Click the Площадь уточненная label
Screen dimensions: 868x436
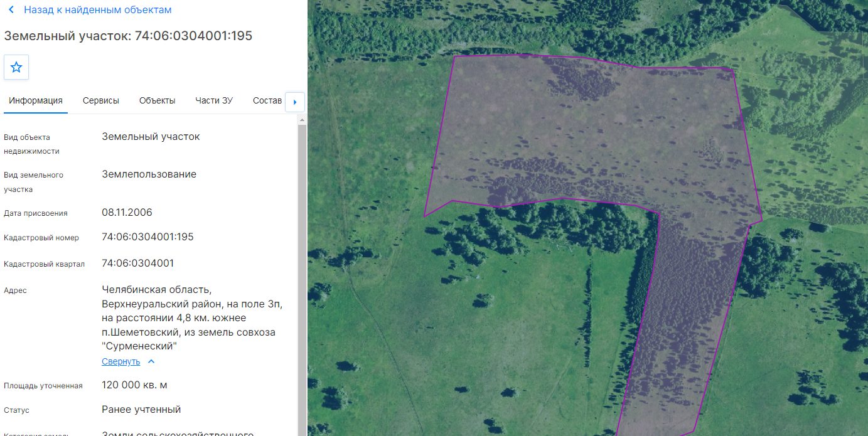(x=43, y=385)
